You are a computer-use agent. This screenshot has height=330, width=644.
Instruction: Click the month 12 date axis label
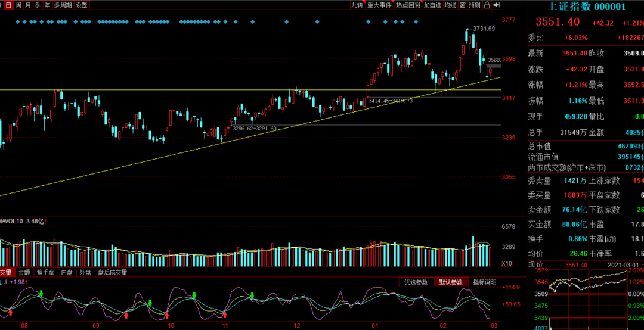297,325
